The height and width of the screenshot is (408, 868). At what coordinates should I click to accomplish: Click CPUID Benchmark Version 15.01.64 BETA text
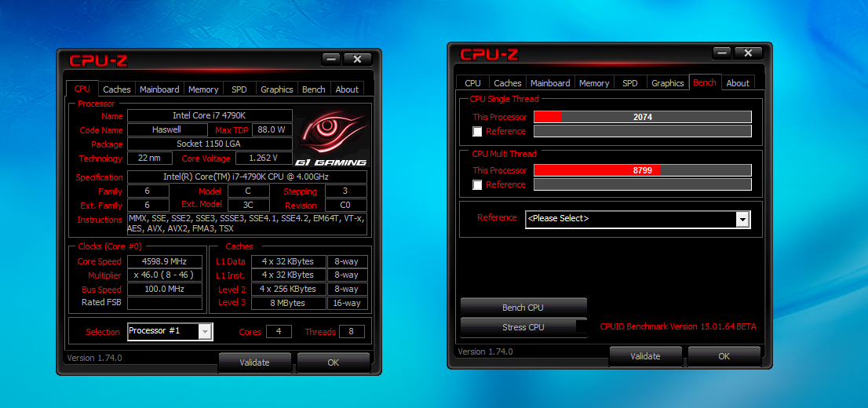[677, 326]
